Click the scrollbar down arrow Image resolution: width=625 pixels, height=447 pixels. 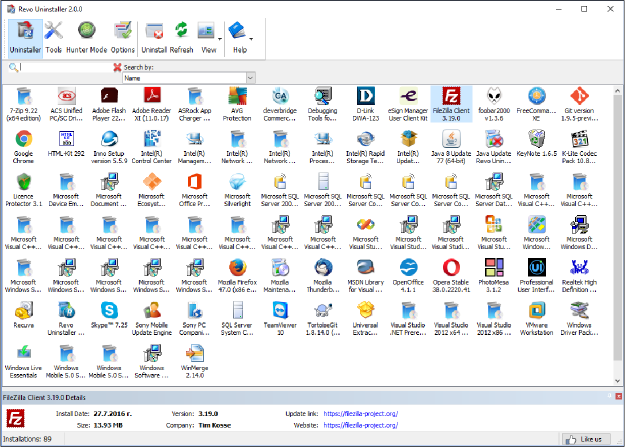[x=617, y=380]
